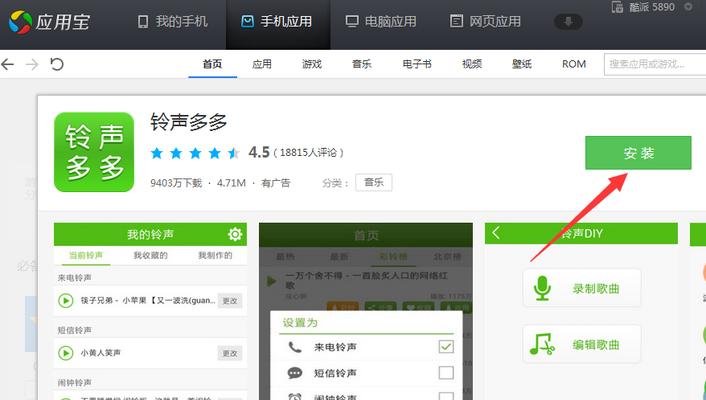Select the 电子书 navigation item
Viewport: 706px width, 400px height.
click(417, 64)
